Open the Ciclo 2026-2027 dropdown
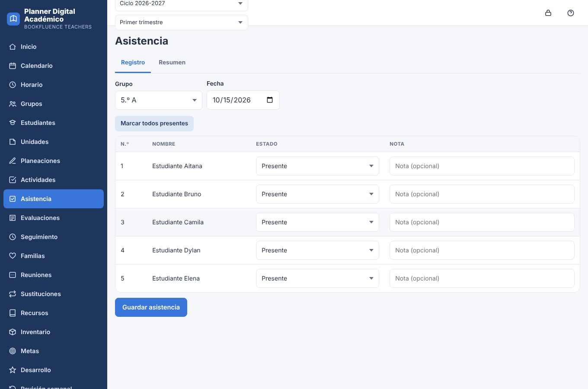 click(182, 4)
